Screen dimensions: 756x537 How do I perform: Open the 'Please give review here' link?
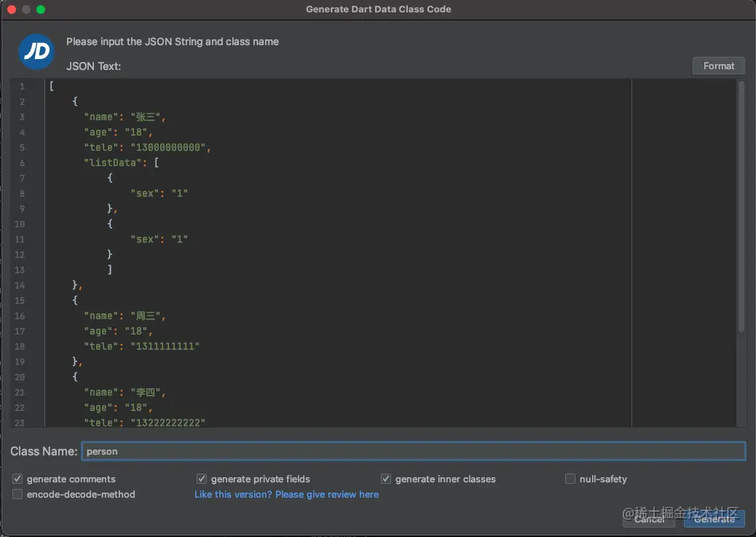point(327,494)
